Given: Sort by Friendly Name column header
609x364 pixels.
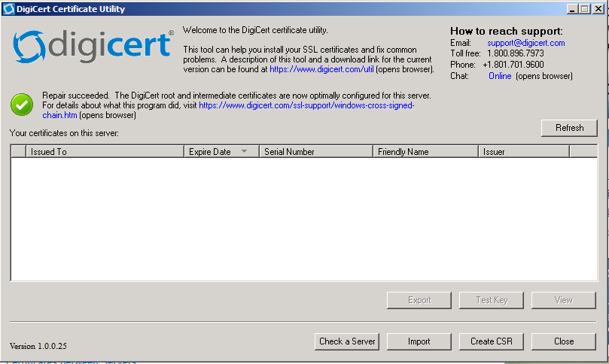Looking at the screenshot, I should (x=425, y=151).
